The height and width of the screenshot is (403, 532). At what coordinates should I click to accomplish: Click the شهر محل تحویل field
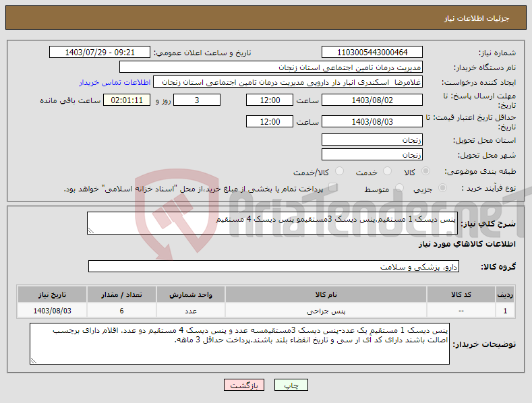tap(372, 155)
